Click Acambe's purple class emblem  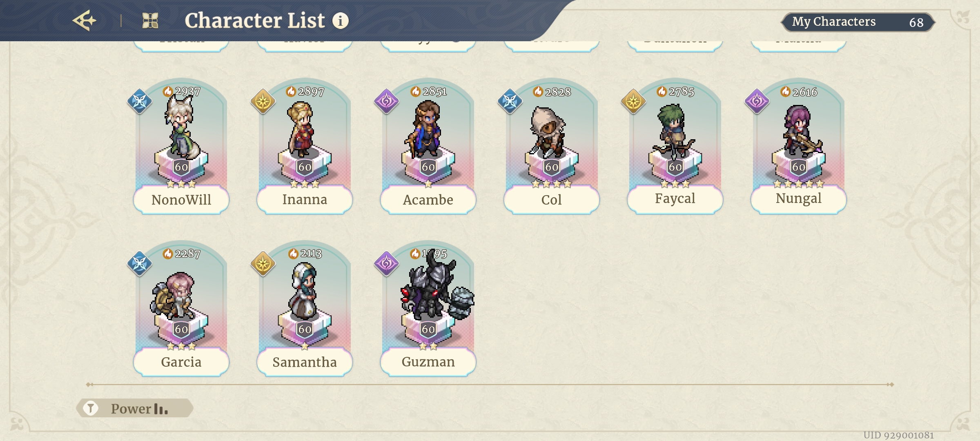(x=386, y=101)
